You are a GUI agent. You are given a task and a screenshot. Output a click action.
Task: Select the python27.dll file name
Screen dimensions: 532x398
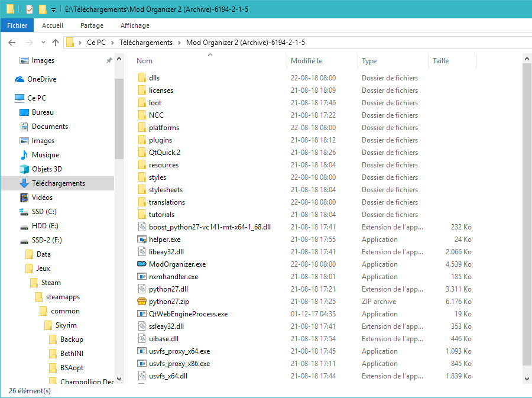(168, 289)
